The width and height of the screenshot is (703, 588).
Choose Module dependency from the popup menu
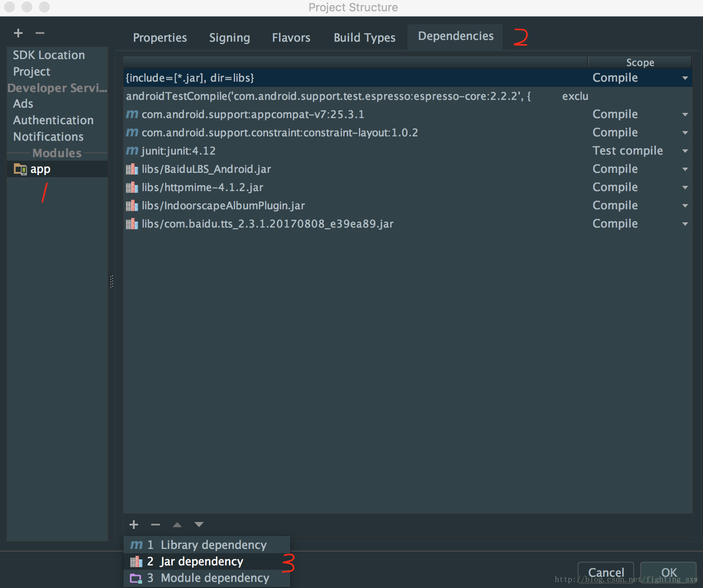[x=207, y=578]
